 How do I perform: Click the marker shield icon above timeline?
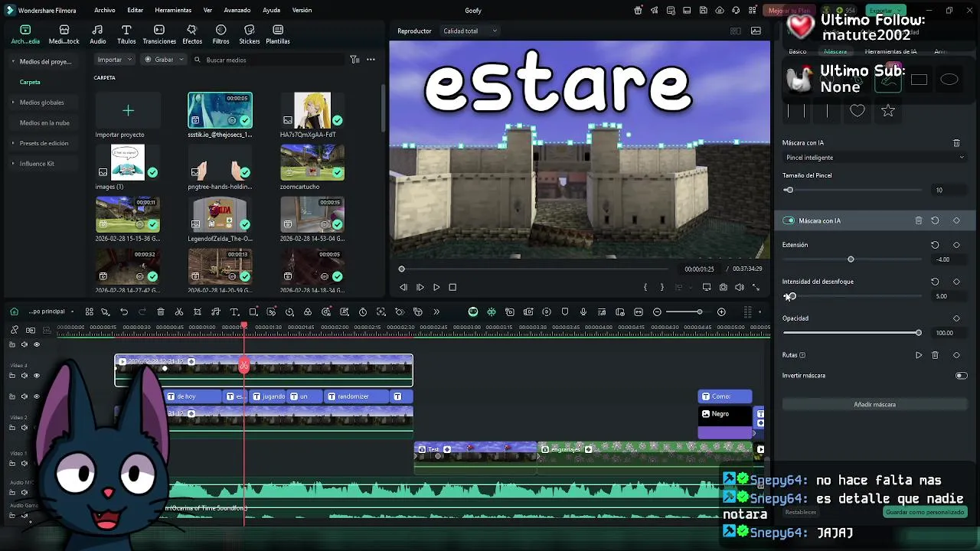pyautogui.click(x=565, y=312)
